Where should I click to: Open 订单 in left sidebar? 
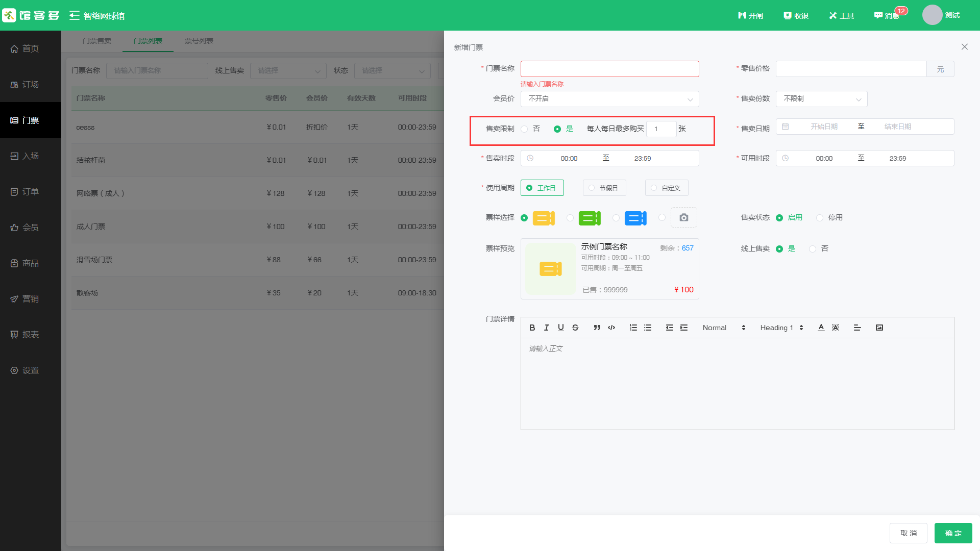click(x=30, y=192)
